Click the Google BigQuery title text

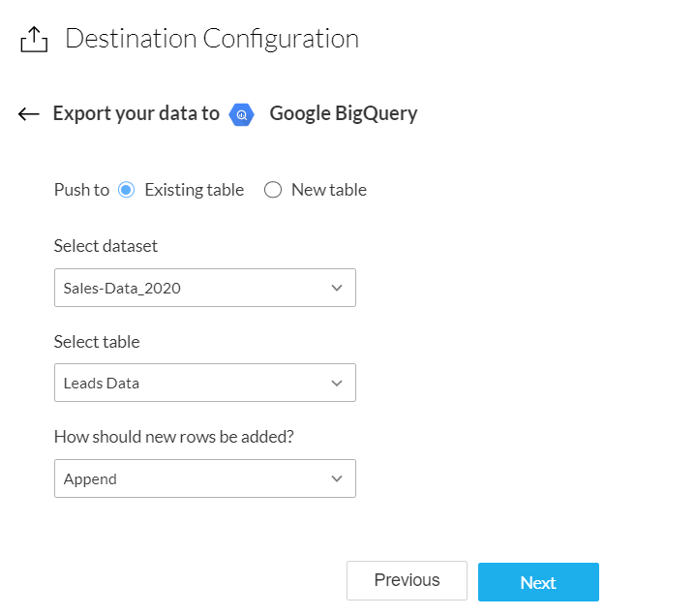point(344,113)
